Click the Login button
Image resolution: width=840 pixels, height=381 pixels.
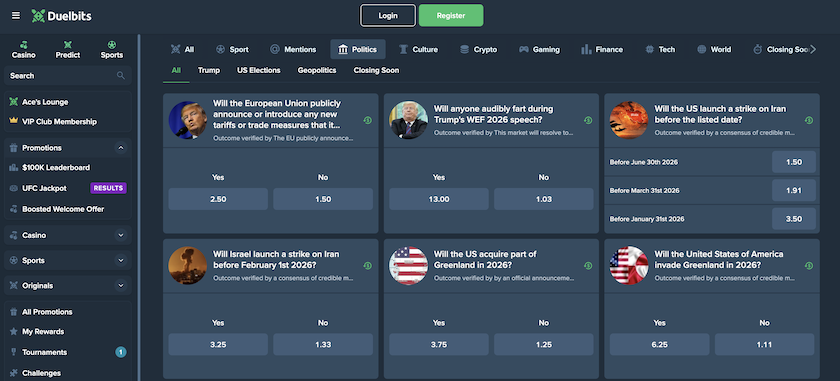pyautogui.click(x=388, y=16)
